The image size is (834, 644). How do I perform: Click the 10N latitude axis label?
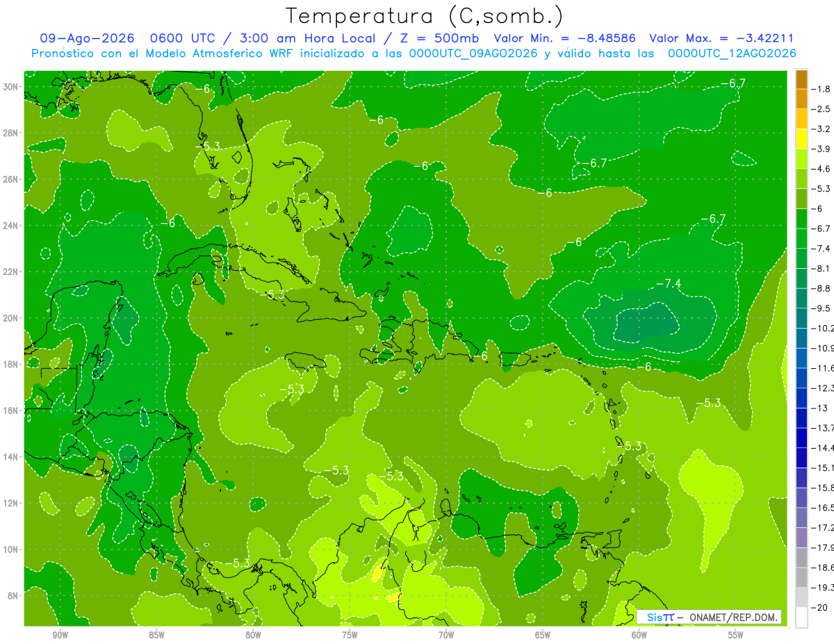point(12,550)
